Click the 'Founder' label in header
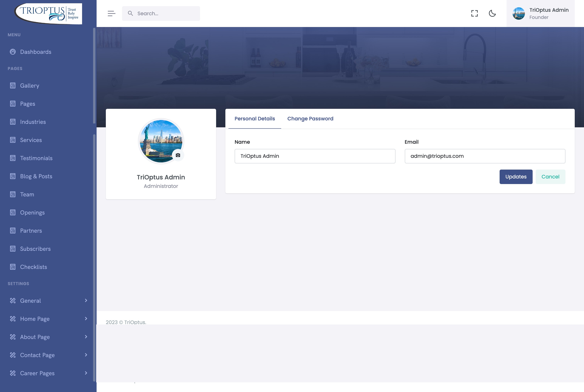The height and width of the screenshot is (392, 584). click(x=539, y=17)
